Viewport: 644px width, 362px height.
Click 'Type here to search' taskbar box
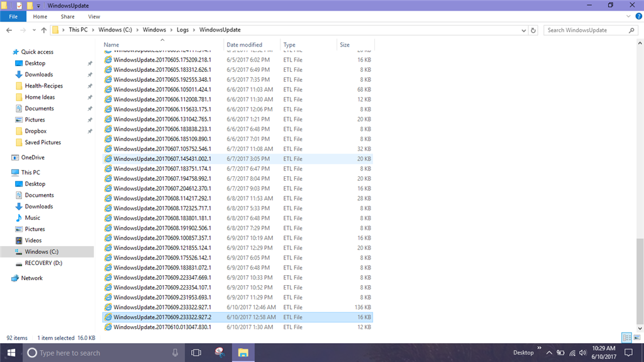point(103,353)
